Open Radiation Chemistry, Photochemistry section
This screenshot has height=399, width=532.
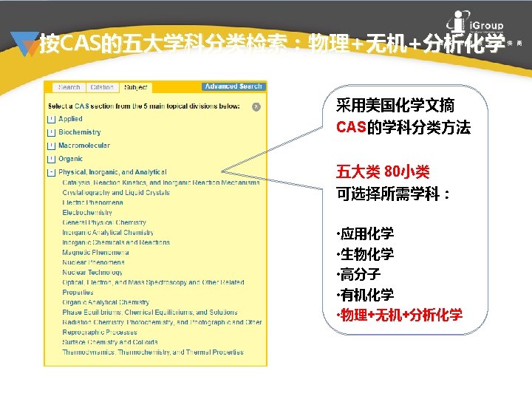(x=162, y=327)
